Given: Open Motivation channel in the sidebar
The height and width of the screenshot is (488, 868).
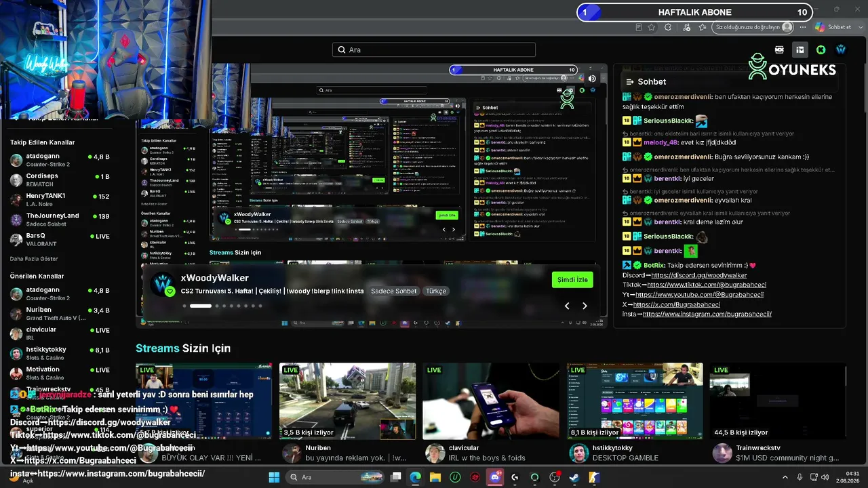Looking at the screenshot, I should click(x=60, y=373).
